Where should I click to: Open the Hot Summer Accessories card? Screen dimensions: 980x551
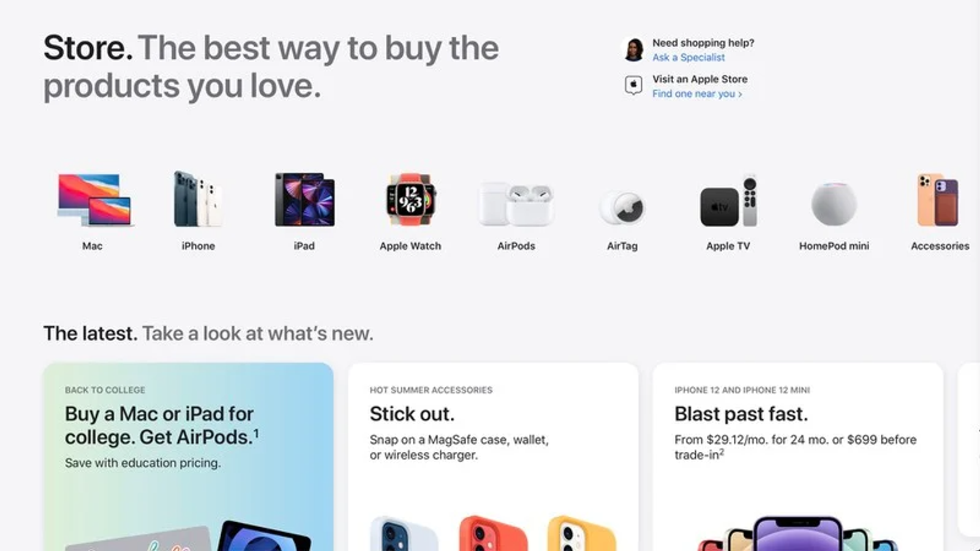(x=493, y=457)
